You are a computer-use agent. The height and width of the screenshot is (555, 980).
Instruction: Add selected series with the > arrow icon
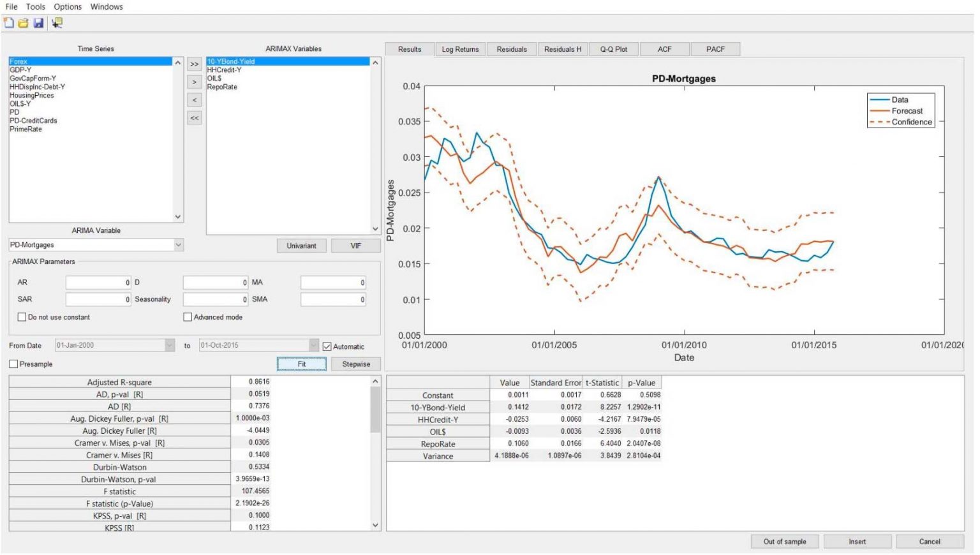(x=194, y=82)
